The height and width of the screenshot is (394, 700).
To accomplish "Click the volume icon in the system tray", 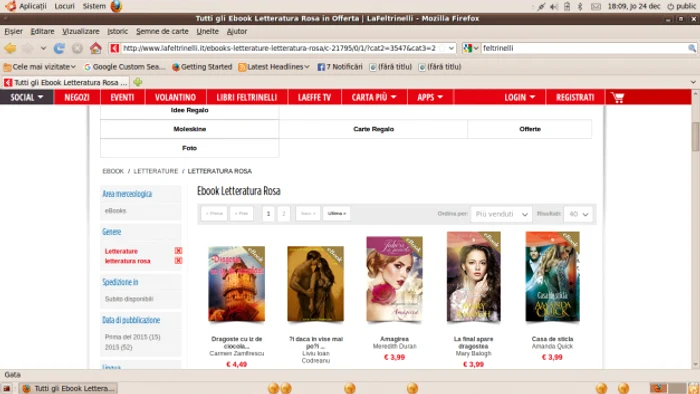I will 554,6.
